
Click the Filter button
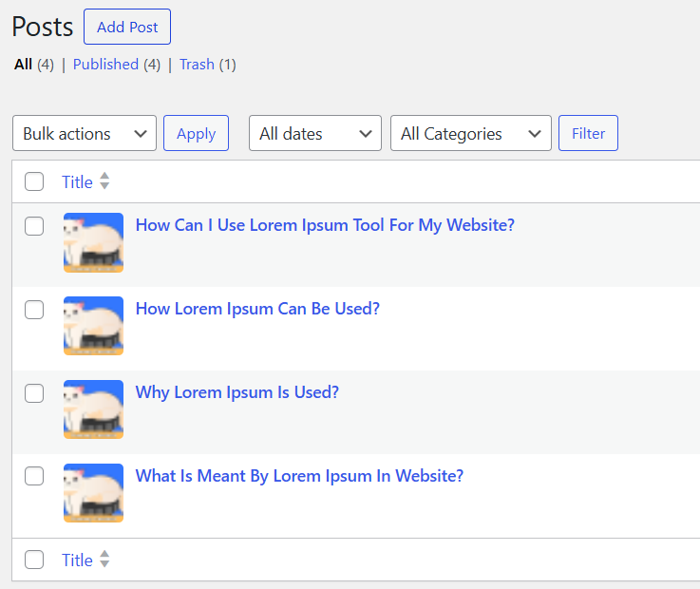pos(588,134)
